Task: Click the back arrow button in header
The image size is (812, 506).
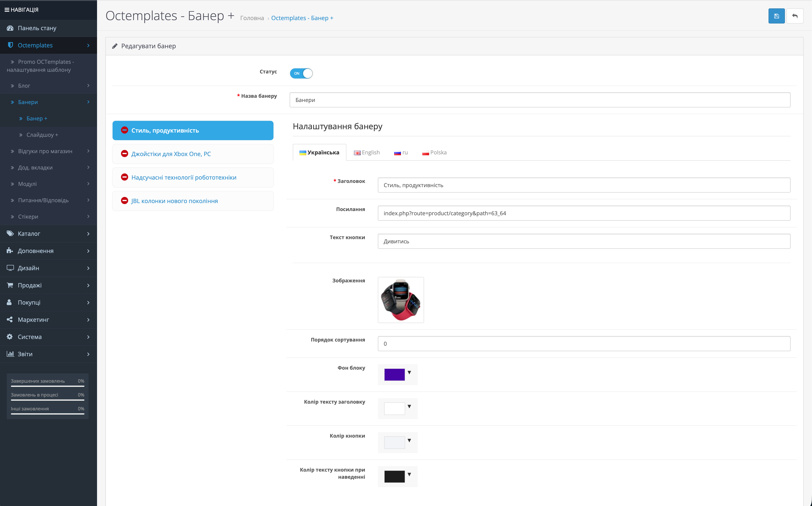Action: pyautogui.click(x=795, y=16)
